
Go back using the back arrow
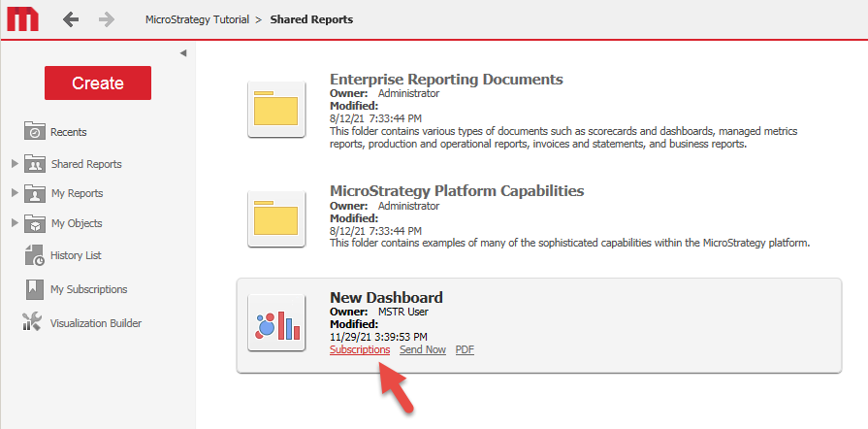click(71, 19)
